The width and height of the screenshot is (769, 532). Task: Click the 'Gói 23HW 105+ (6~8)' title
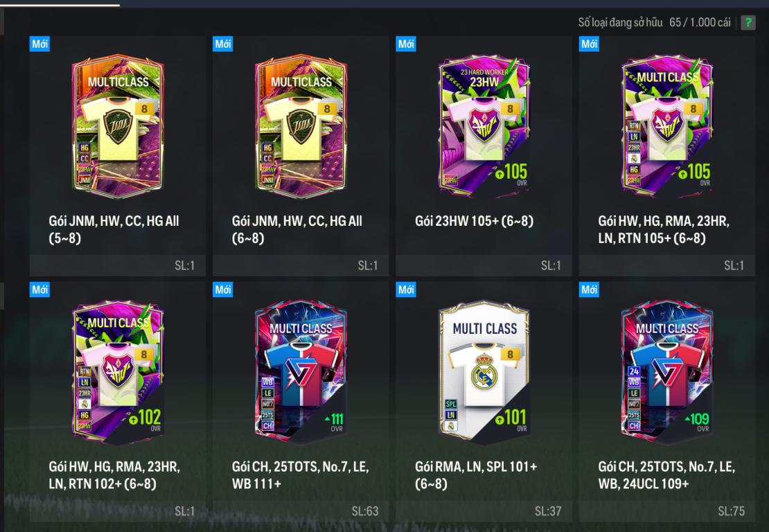click(474, 221)
